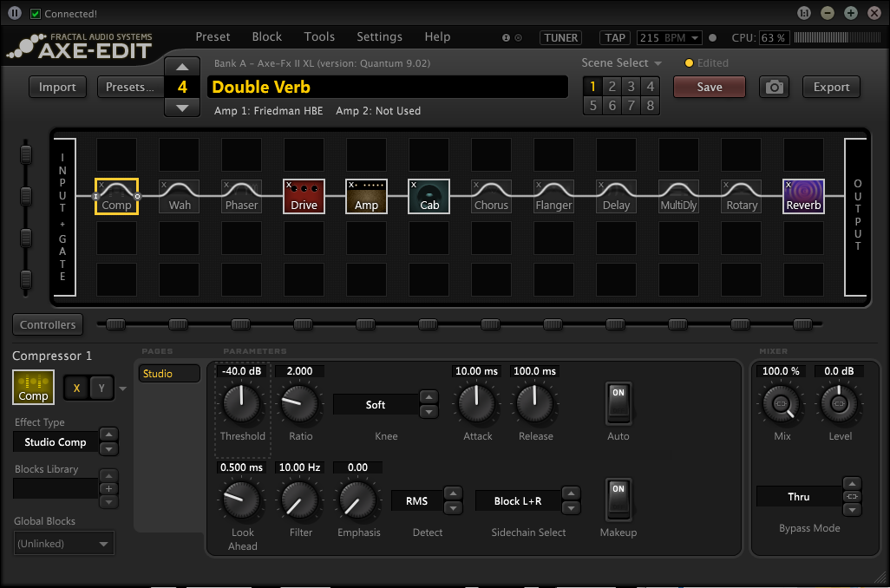This screenshot has height=588, width=890.
Task: Click the Release knob
Action: point(534,403)
